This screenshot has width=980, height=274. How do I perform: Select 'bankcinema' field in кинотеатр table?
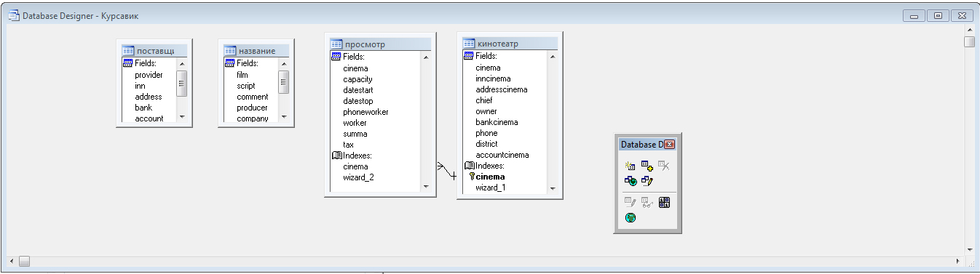point(497,122)
